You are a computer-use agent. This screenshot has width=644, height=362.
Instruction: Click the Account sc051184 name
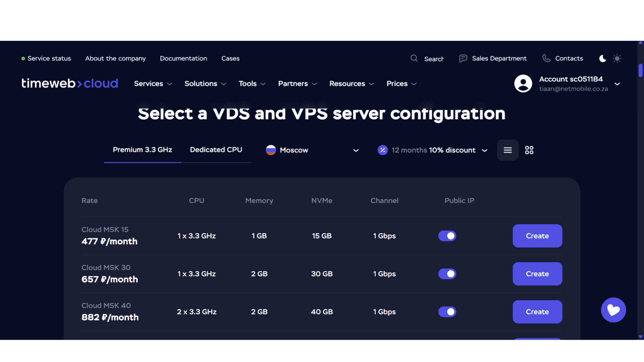point(571,79)
